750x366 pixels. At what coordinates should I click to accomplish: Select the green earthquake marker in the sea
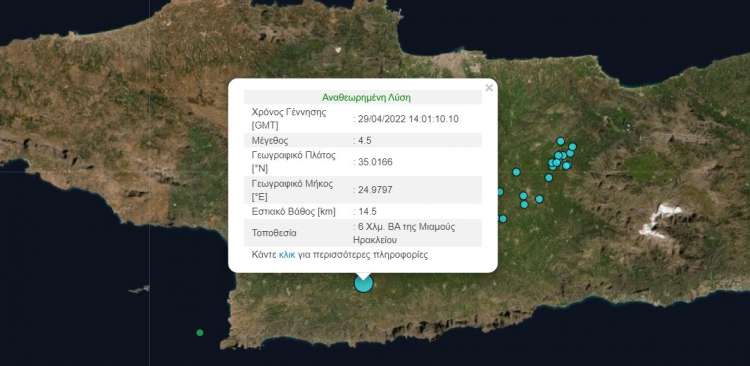(200, 333)
